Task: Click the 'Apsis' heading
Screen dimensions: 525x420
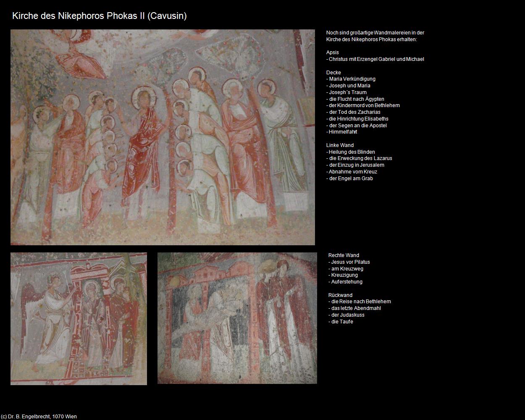Action: click(333, 52)
